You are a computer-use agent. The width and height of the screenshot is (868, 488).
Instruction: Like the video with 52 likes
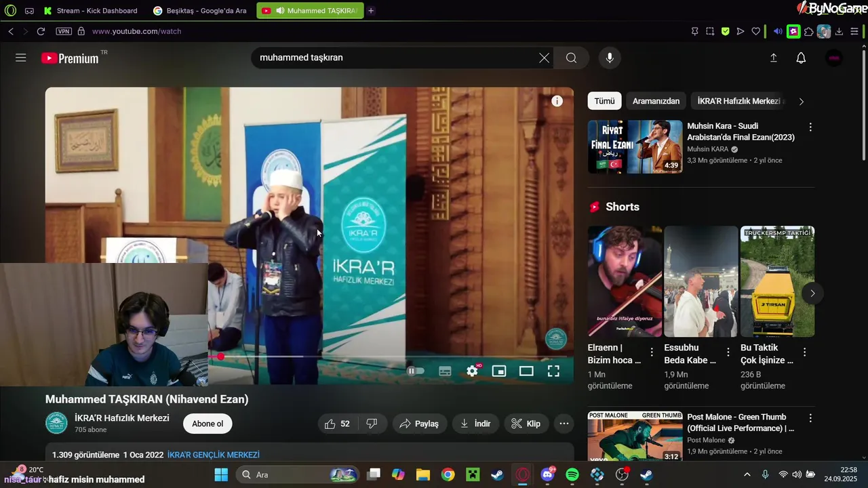(x=337, y=424)
